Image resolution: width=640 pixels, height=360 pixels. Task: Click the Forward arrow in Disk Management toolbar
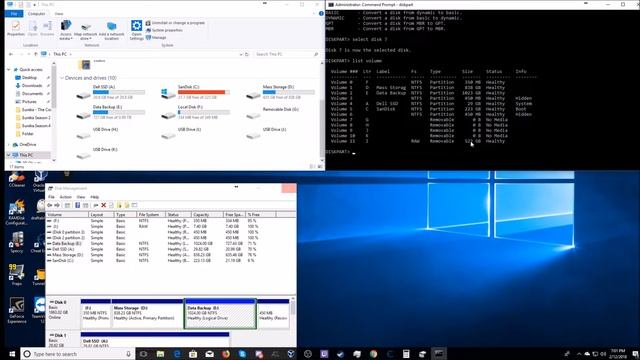pyautogui.click(x=57, y=205)
